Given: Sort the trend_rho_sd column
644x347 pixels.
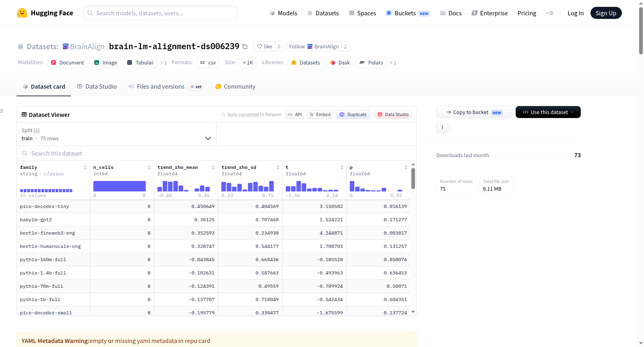Looking at the screenshot, I should (278, 167).
